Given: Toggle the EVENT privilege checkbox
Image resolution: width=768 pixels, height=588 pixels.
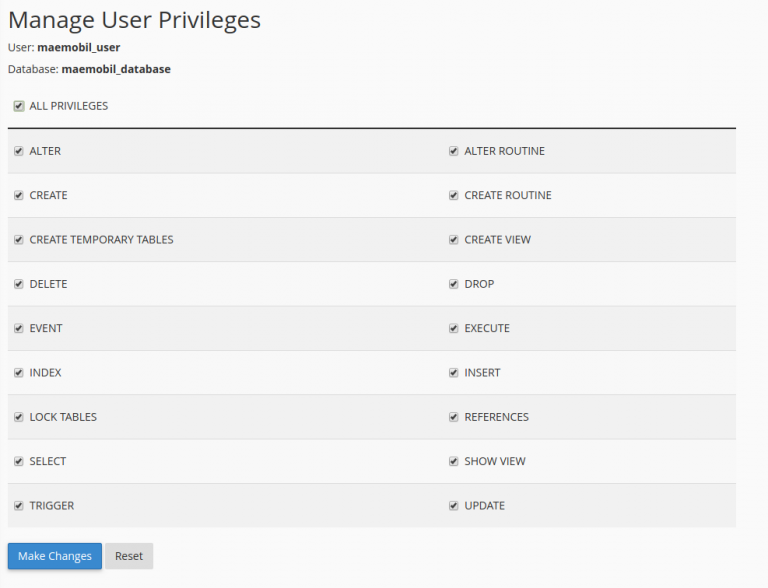Looking at the screenshot, I should point(19,328).
